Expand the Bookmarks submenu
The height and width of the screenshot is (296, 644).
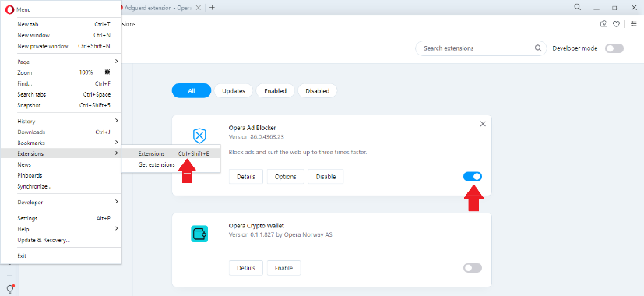(x=116, y=143)
